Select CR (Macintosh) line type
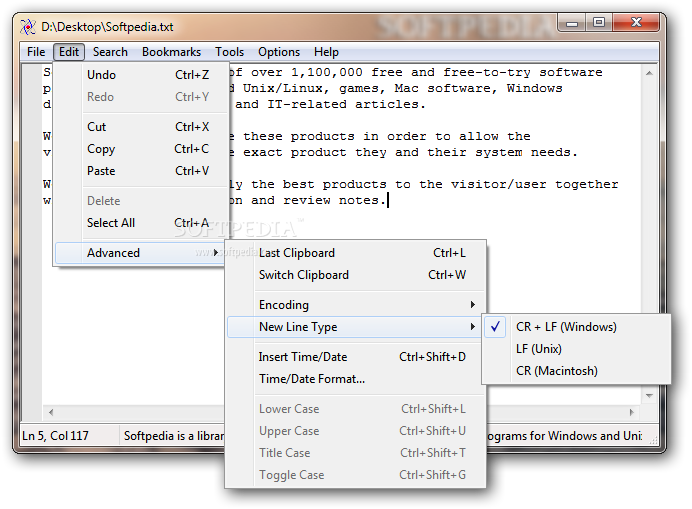 click(x=576, y=371)
